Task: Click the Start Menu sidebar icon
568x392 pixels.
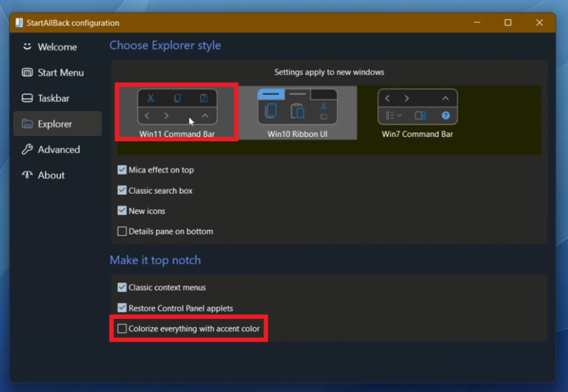Action: coord(27,72)
